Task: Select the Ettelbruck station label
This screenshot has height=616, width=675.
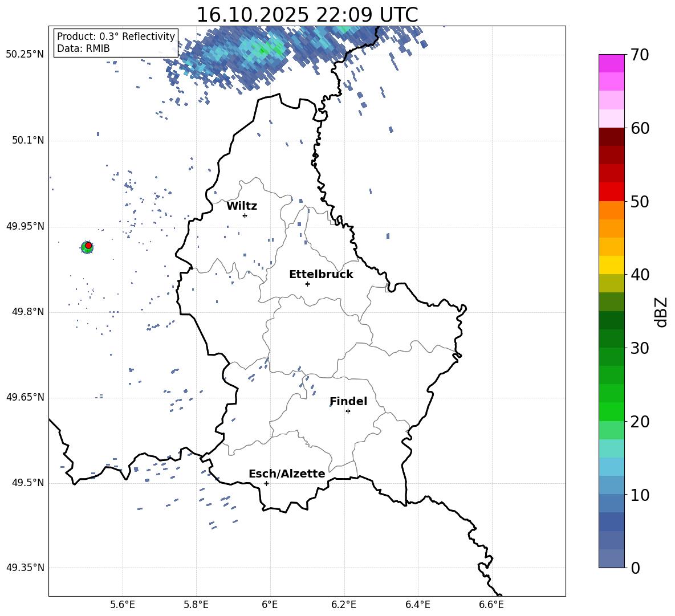Action: coord(321,275)
